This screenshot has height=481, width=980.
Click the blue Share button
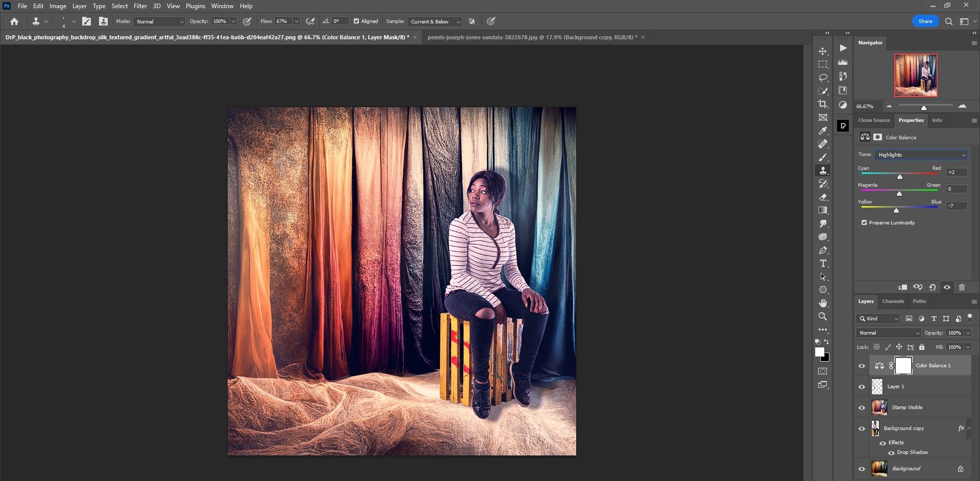(925, 21)
